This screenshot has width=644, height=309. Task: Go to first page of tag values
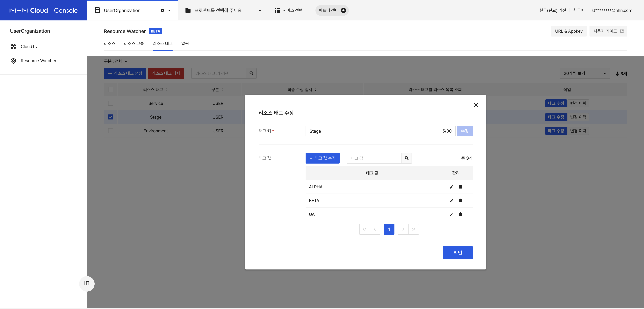pyautogui.click(x=364, y=229)
